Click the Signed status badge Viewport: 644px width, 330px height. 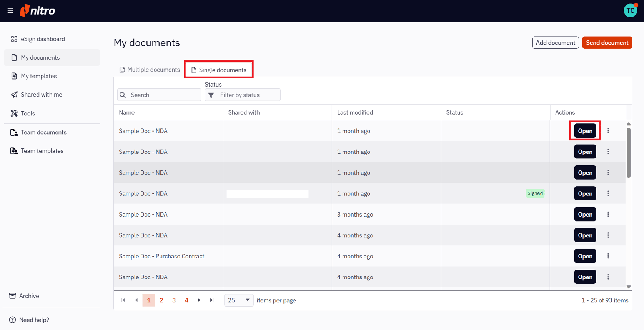tap(535, 193)
